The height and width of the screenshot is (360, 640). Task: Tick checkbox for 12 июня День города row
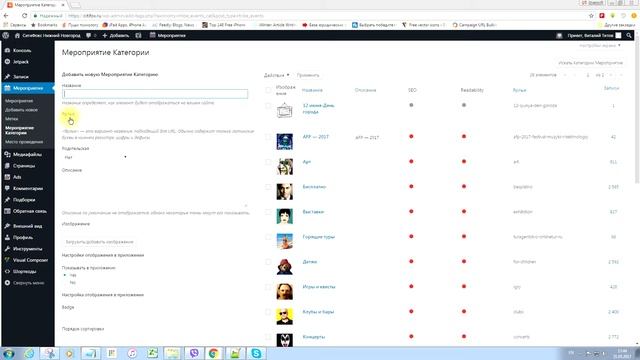pyautogui.click(x=268, y=106)
